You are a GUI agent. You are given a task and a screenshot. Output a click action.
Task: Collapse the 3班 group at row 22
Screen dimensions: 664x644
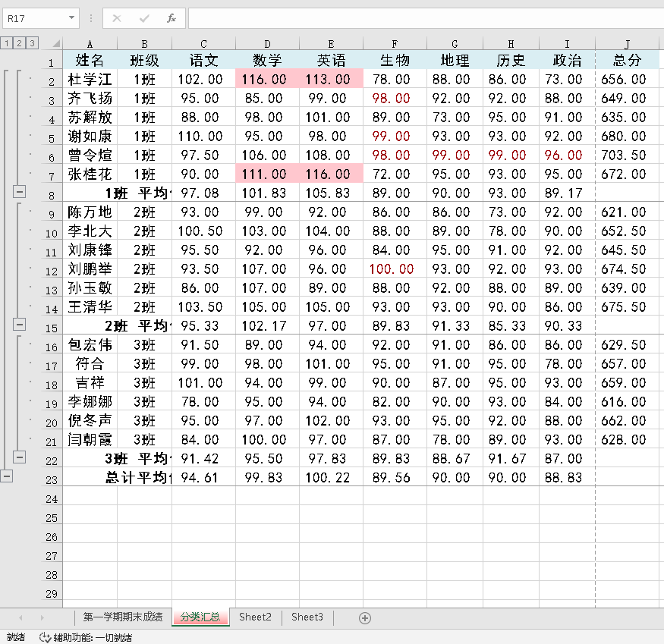click(20, 457)
